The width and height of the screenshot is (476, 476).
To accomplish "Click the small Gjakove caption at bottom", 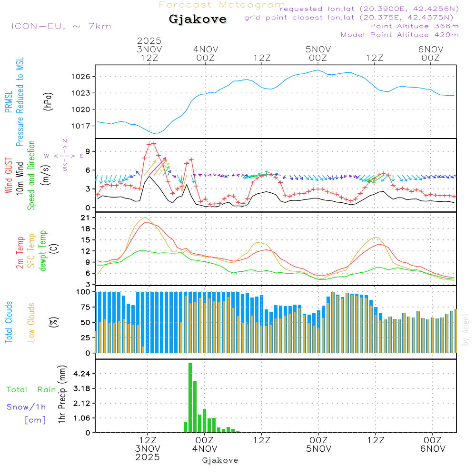I will coord(220,460).
